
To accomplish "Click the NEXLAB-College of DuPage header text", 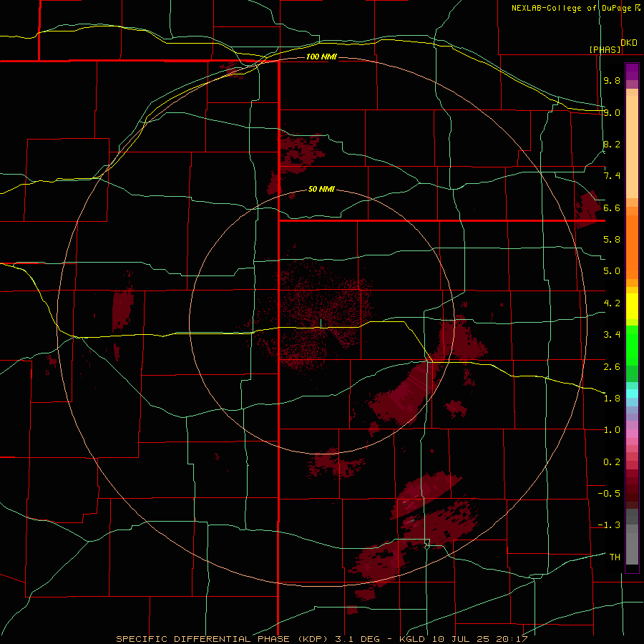I will tap(572, 8).
